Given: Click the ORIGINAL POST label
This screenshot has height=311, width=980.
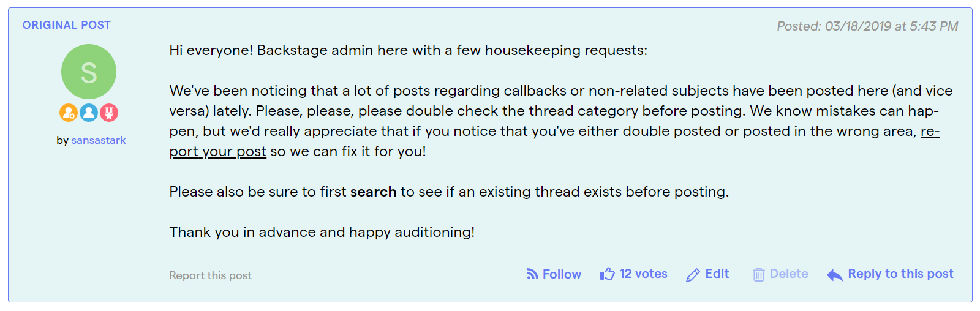Looking at the screenshot, I should 67,25.
